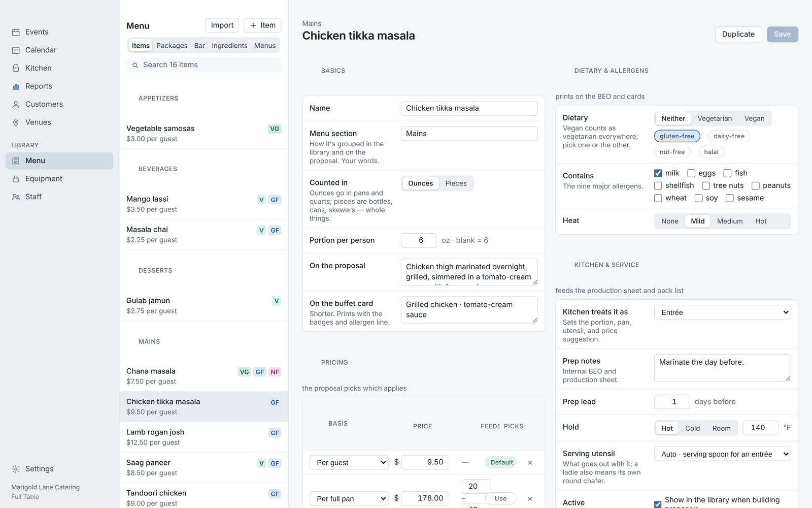812x508 pixels.
Task: Set Counted in to Pieces
Action: [456, 183]
